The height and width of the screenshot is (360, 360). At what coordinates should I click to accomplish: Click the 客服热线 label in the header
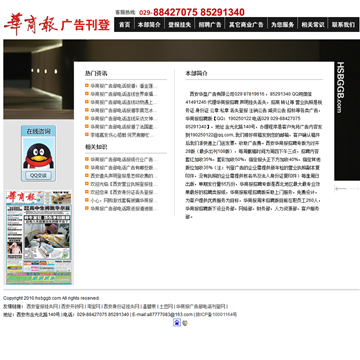126,12
